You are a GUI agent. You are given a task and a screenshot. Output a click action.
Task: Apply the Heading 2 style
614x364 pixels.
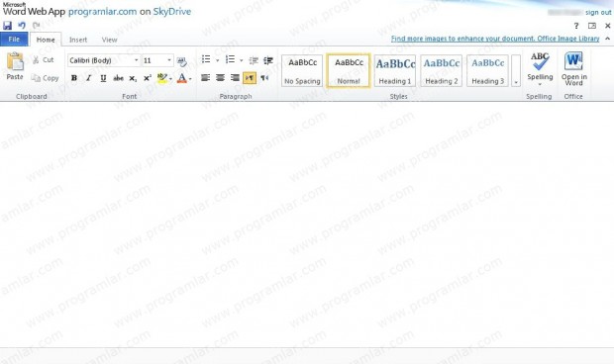[x=442, y=71]
